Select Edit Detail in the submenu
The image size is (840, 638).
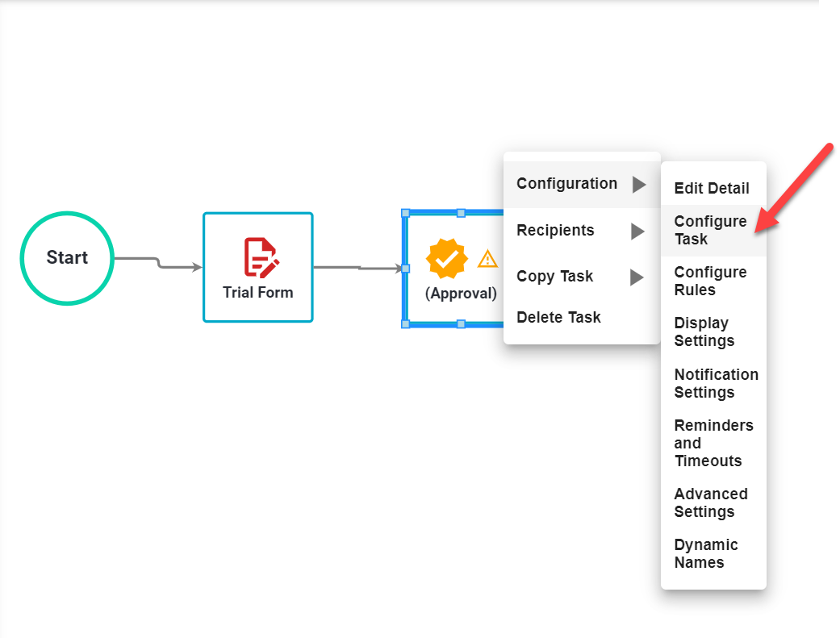point(712,188)
